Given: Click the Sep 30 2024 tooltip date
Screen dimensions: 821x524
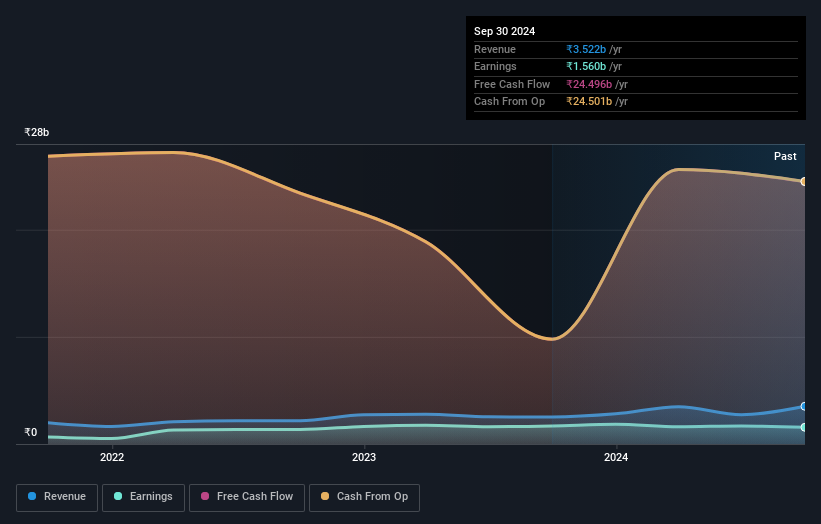Looking at the screenshot, I should (x=504, y=31).
